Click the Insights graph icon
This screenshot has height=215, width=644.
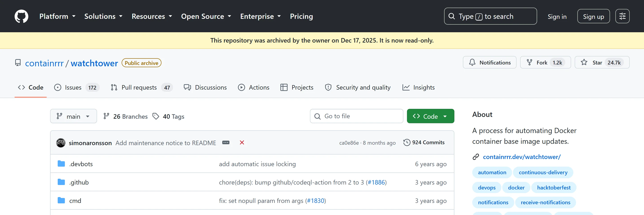pos(406,87)
